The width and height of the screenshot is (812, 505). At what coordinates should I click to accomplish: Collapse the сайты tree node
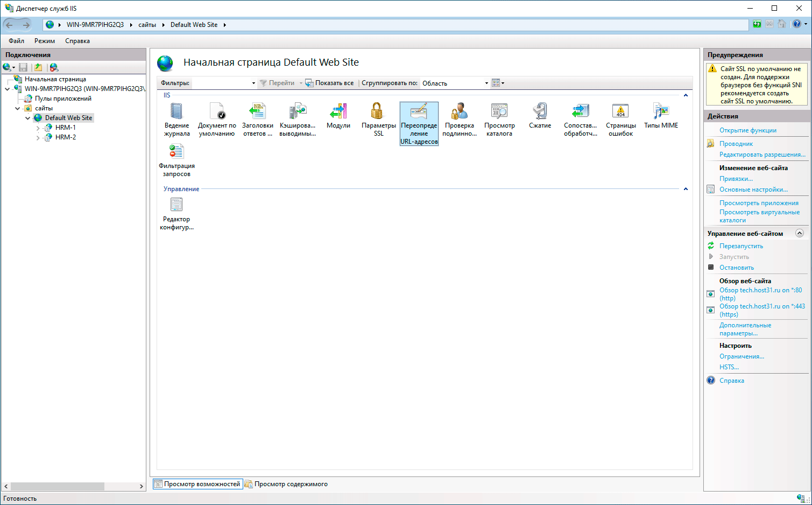point(17,109)
